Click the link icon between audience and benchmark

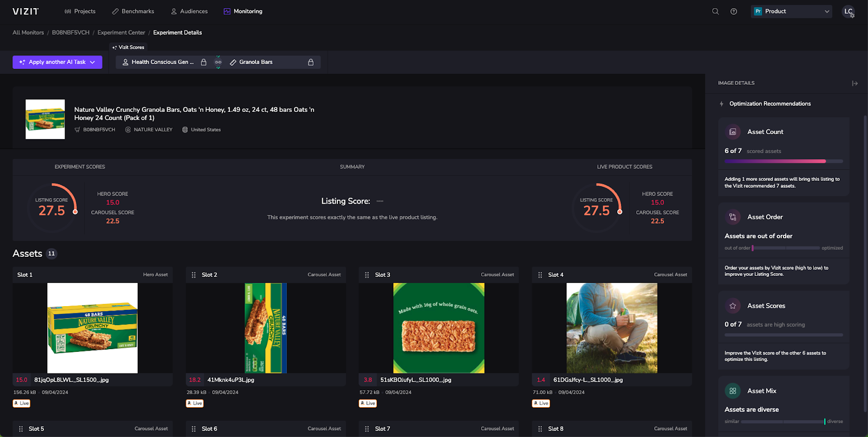(x=218, y=62)
